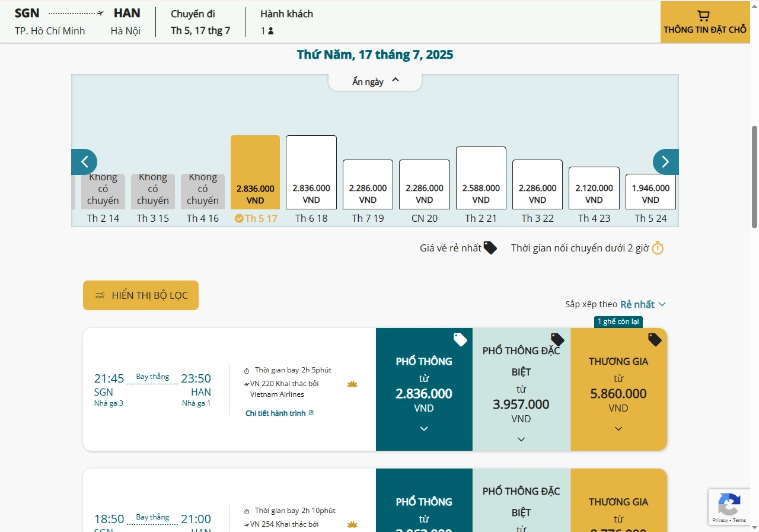Click the Hành khách passenger count summary
759x532 pixels.
pyautogui.click(x=286, y=22)
